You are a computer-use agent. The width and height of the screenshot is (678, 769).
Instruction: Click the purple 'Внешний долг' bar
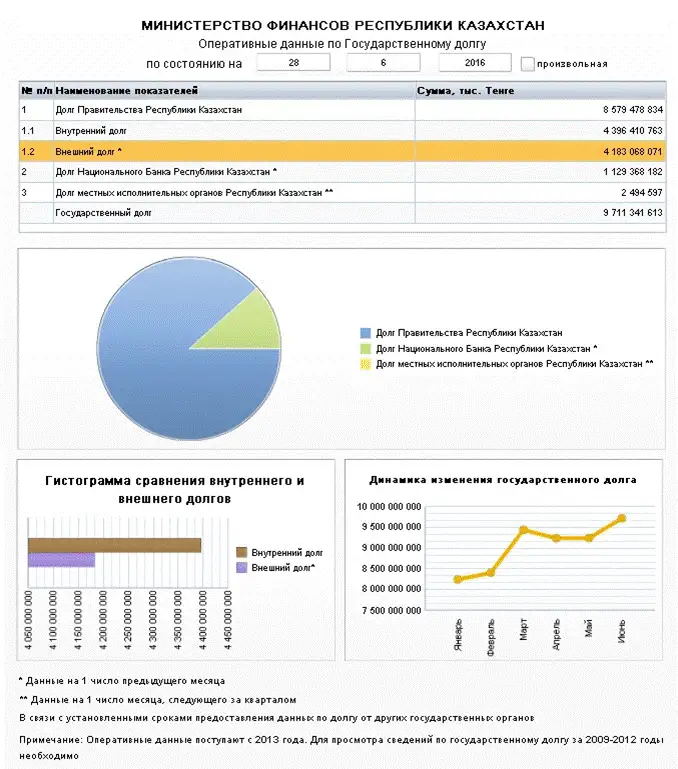click(61, 560)
